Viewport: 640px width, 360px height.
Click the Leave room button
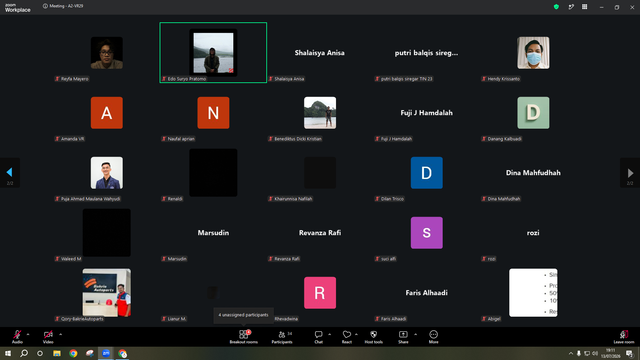(624, 337)
